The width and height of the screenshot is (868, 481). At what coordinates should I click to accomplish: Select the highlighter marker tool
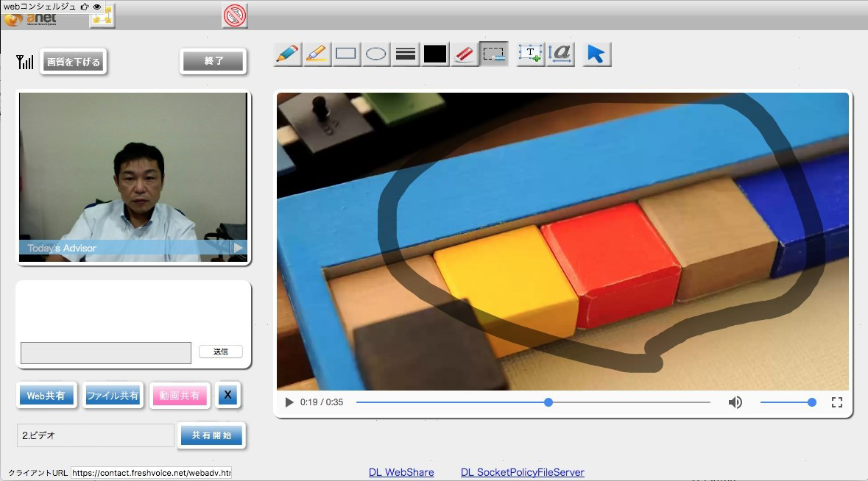pyautogui.click(x=317, y=54)
